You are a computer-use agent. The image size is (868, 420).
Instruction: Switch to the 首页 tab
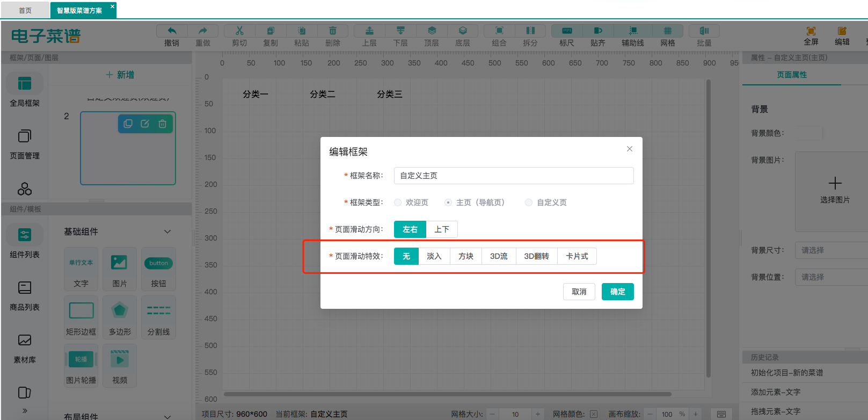[x=25, y=11]
